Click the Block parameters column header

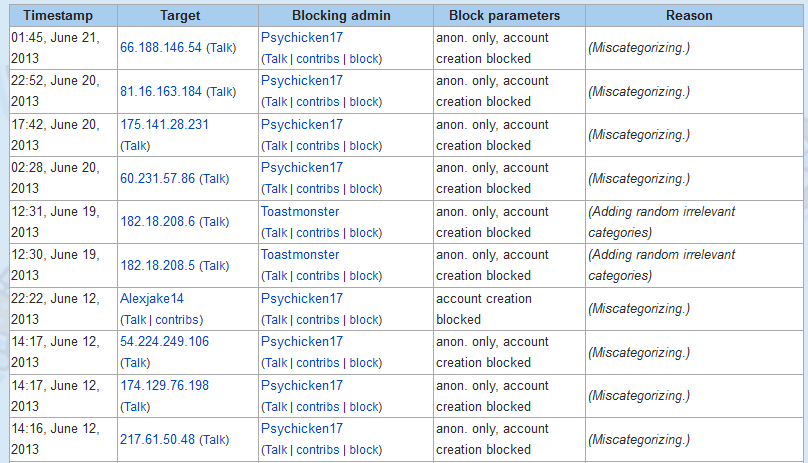(504, 16)
